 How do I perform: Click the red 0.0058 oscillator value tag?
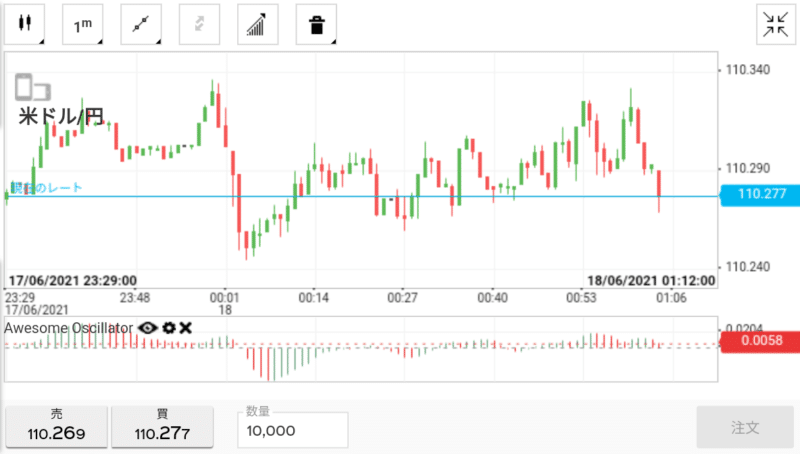(760, 341)
